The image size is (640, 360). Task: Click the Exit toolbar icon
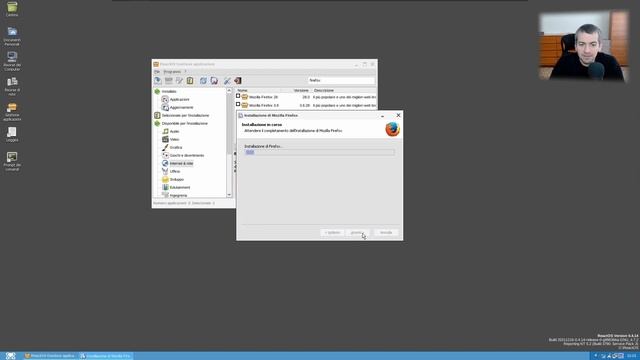click(x=238, y=80)
